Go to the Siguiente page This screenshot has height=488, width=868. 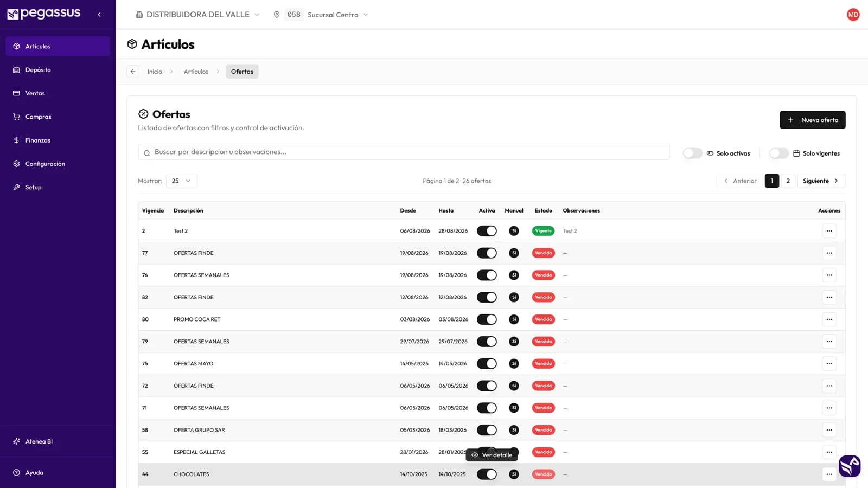(x=821, y=181)
